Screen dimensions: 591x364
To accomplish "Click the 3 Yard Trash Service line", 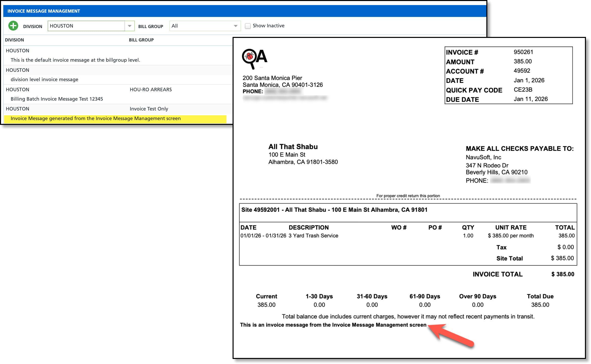I will 313,236.
